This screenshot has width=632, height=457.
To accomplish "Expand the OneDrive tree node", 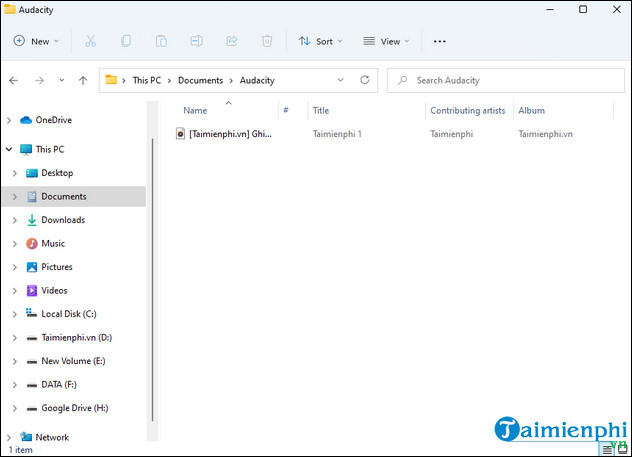I will (9, 120).
